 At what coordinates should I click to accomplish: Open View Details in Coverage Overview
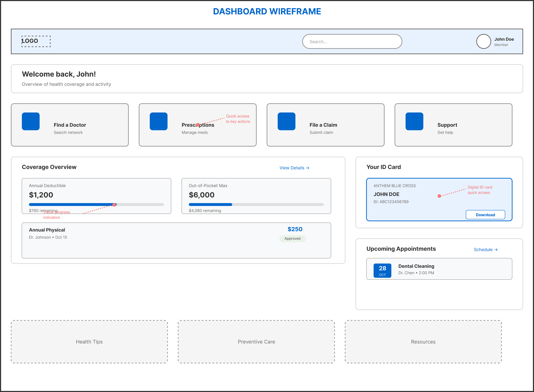click(294, 168)
